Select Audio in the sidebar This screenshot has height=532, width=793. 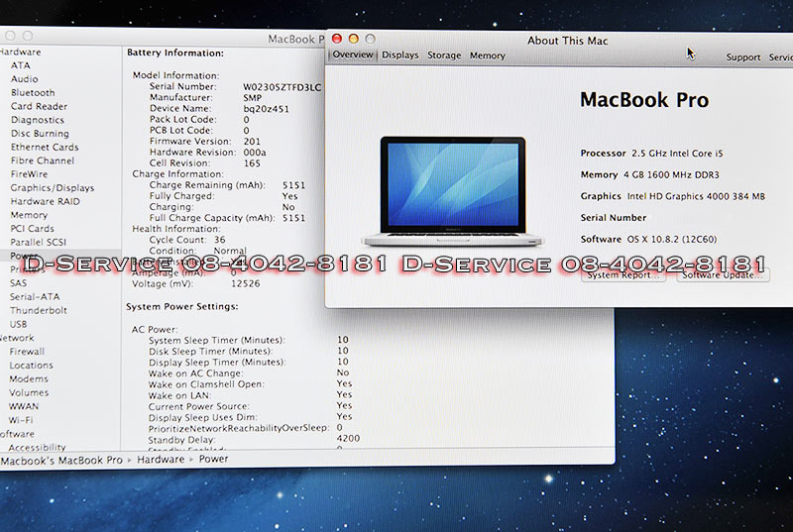tap(24, 79)
